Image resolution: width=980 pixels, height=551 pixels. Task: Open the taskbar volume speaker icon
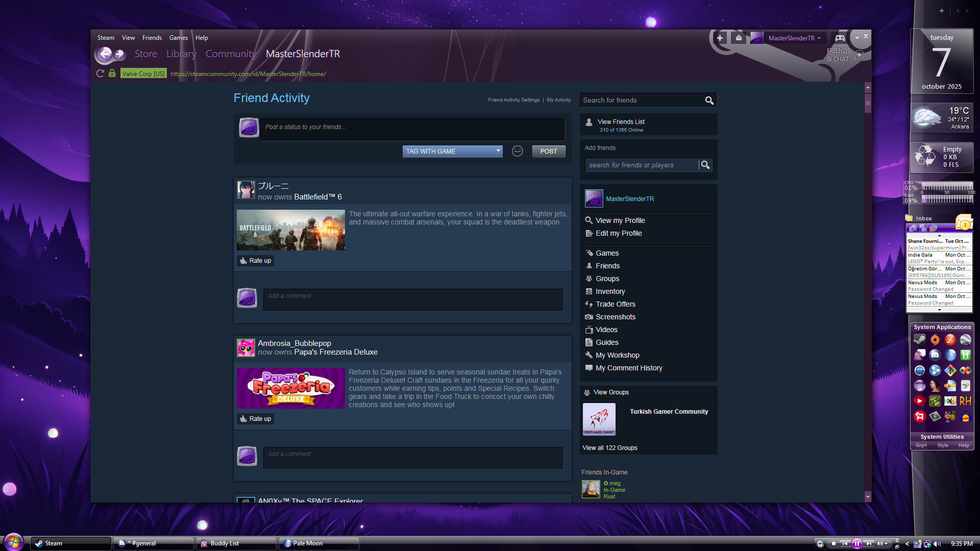937,544
